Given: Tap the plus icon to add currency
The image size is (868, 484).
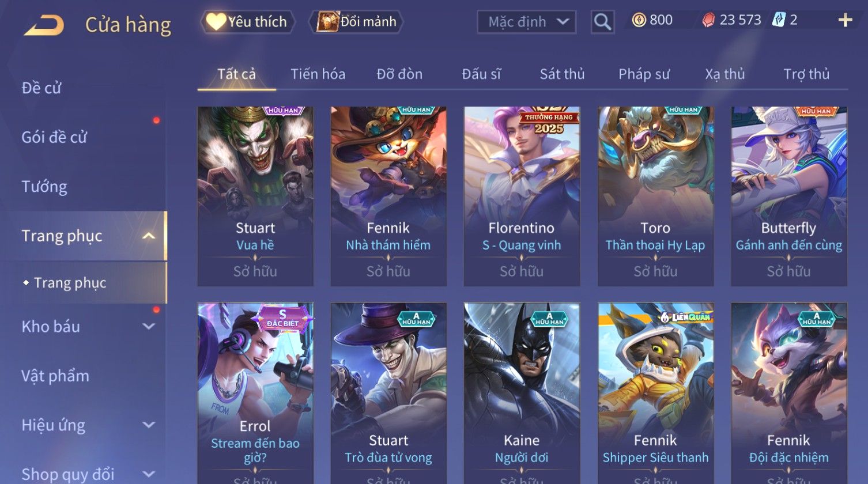Looking at the screenshot, I should [845, 21].
